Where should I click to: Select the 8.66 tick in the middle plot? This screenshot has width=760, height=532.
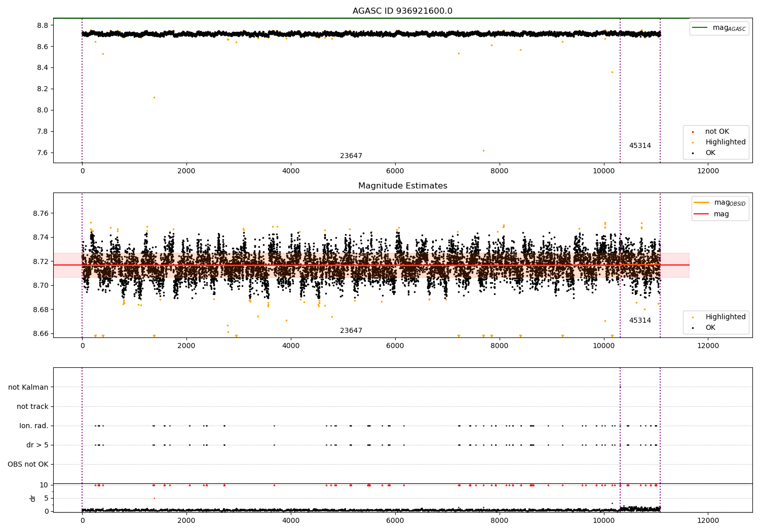point(41,334)
